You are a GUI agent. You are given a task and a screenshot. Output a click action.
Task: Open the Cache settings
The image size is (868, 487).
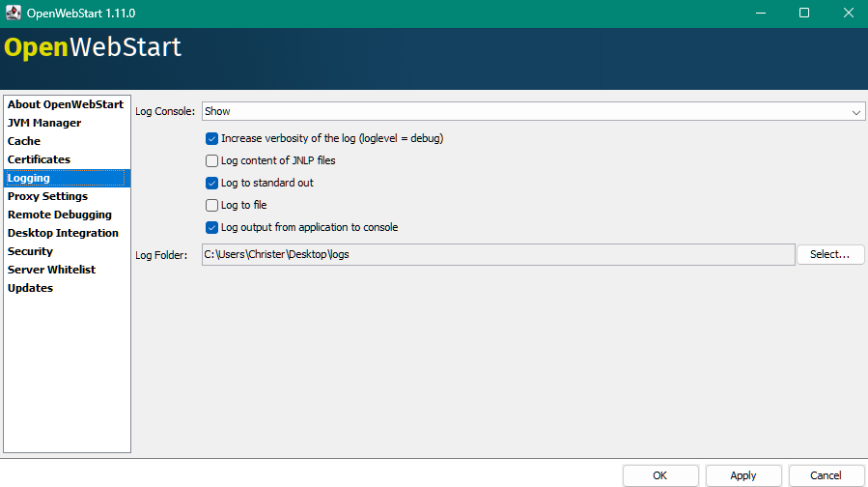(67, 141)
